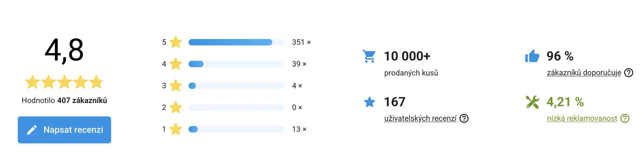Click the blue thumbs-up icon
Screen dimensions: 644x158
click(532, 56)
